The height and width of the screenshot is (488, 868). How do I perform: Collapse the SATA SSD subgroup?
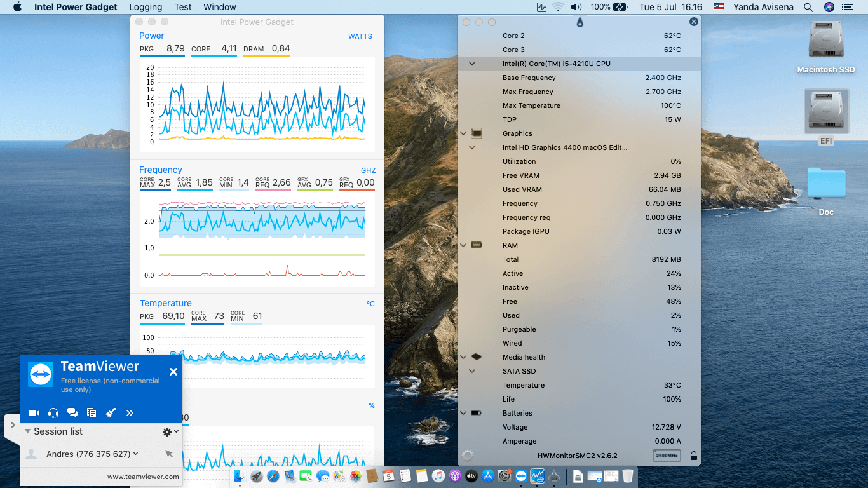pyautogui.click(x=472, y=371)
